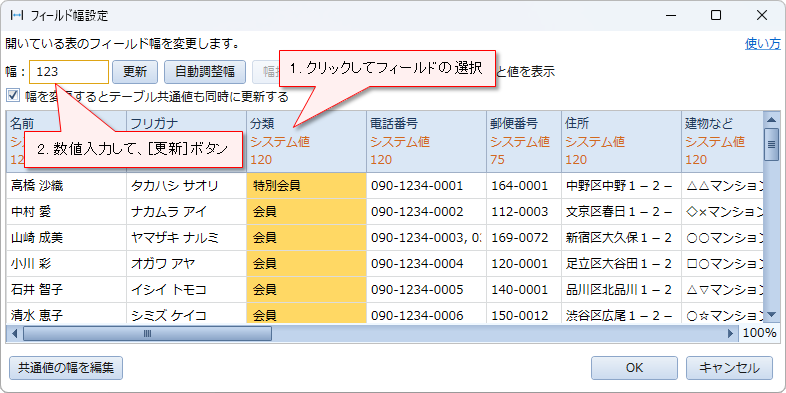Select the 電話番号 column header
This screenshot has width=786, height=393.
[x=426, y=142]
